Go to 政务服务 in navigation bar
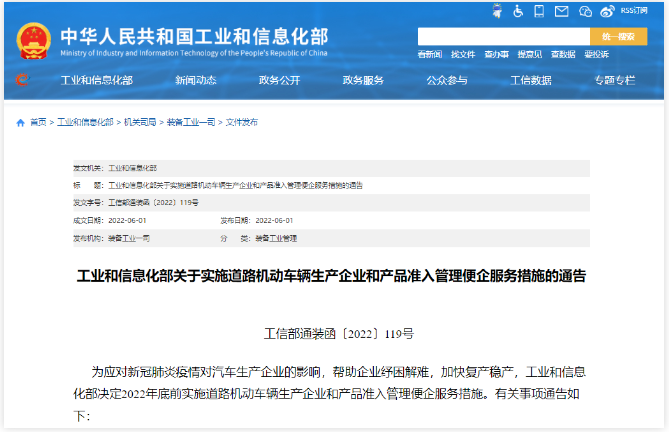This screenshot has width=669, height=432. click(x=363, y=80)
